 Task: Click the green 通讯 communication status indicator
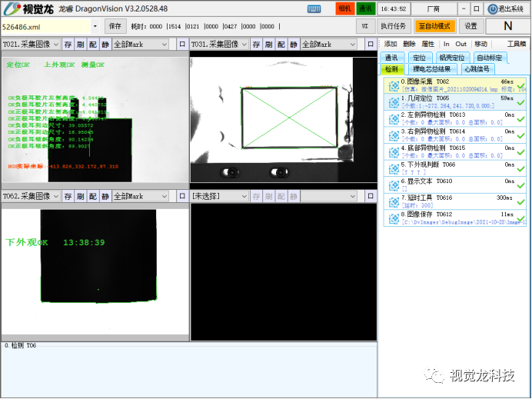click(365, 8)
